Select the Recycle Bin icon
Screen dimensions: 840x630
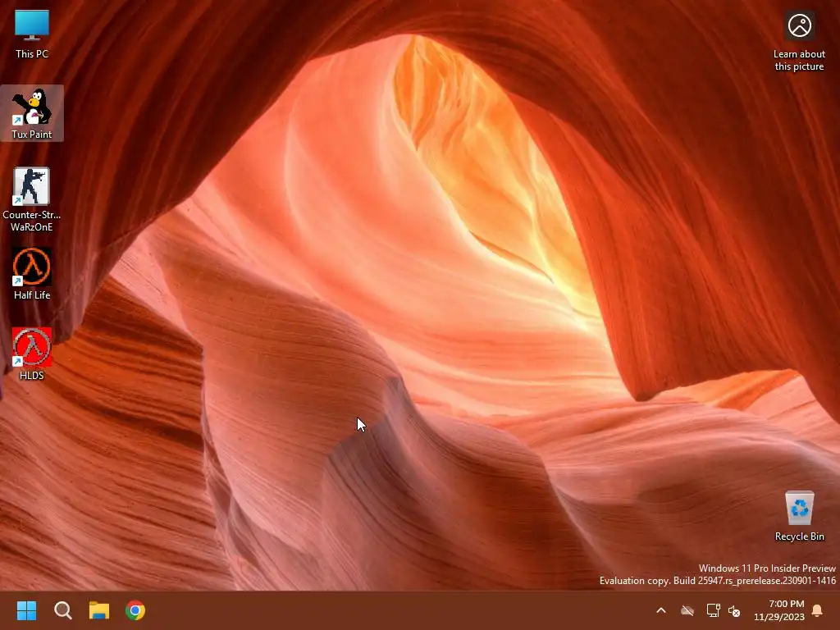[x=799, y=516]
